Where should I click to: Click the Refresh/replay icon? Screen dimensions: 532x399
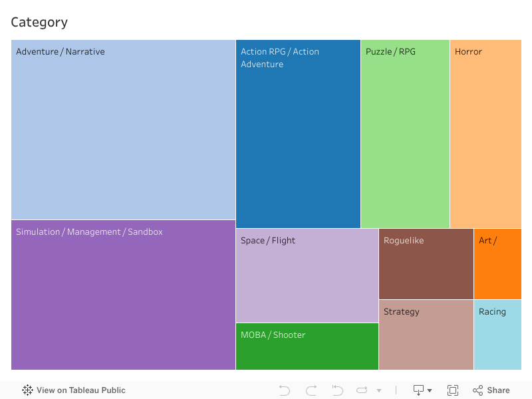point(362,390)
